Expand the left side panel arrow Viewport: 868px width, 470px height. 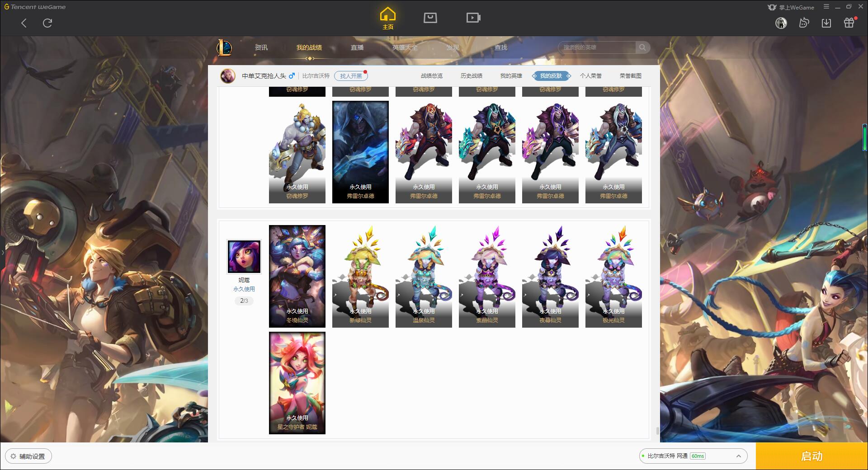[x=2, y=253]
